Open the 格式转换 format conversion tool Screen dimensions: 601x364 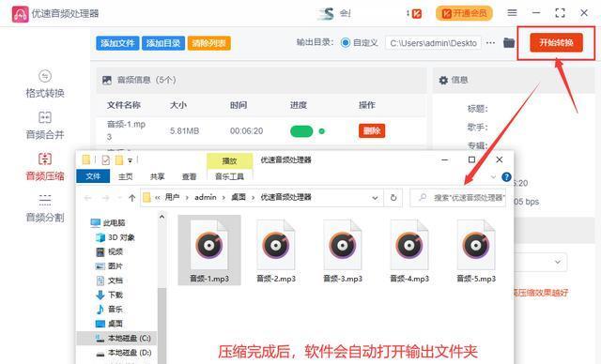[x=45, y=84]
